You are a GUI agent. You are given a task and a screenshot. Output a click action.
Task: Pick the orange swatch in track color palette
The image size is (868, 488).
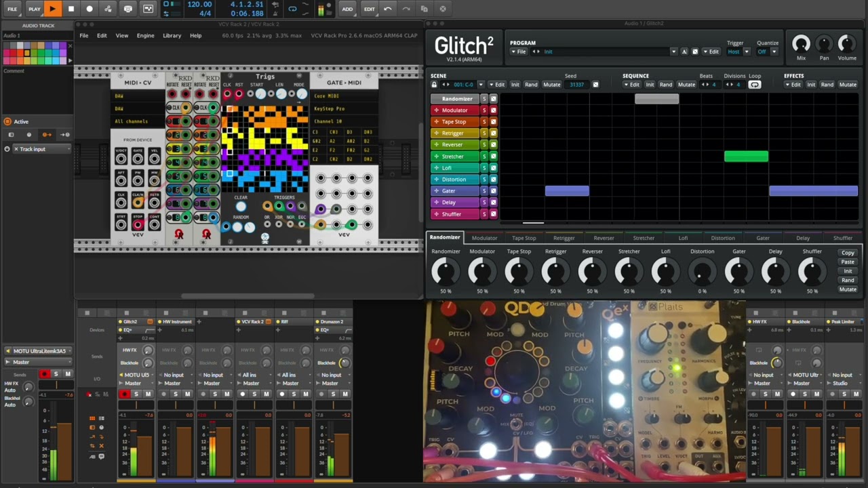tap(20, 53)
